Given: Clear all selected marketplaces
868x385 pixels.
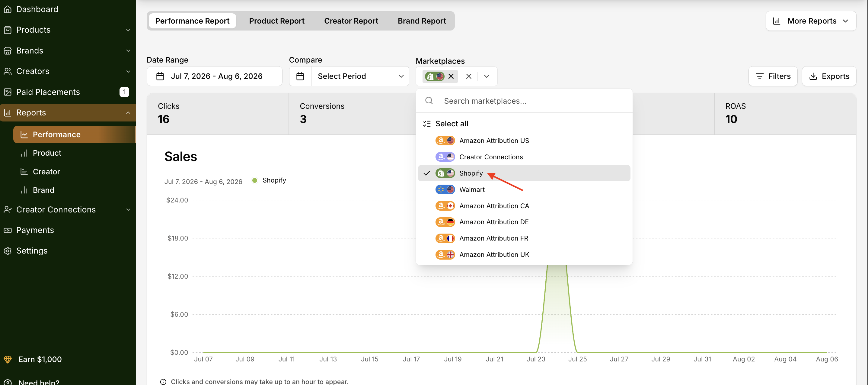Looking at the screenshot, I should [469, 76].
